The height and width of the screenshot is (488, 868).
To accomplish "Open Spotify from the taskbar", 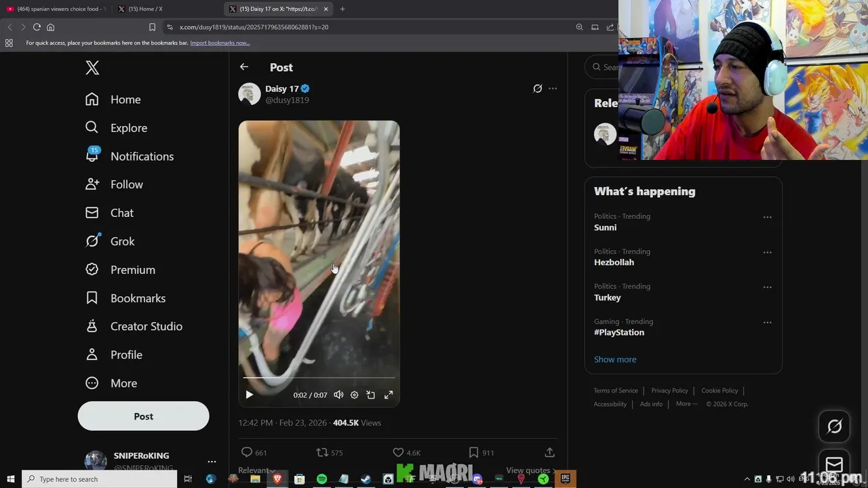I will pos(321,479).
